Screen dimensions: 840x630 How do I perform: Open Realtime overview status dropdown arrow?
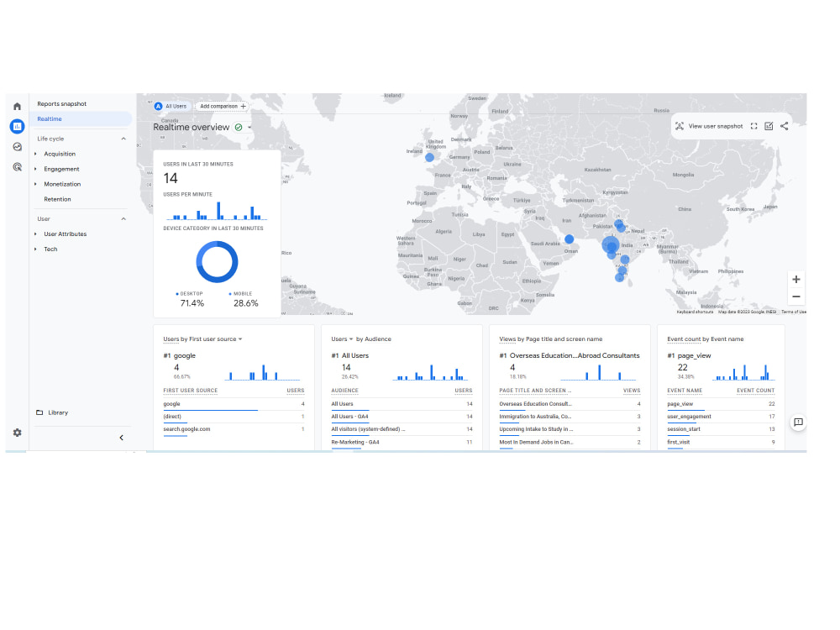249,127
